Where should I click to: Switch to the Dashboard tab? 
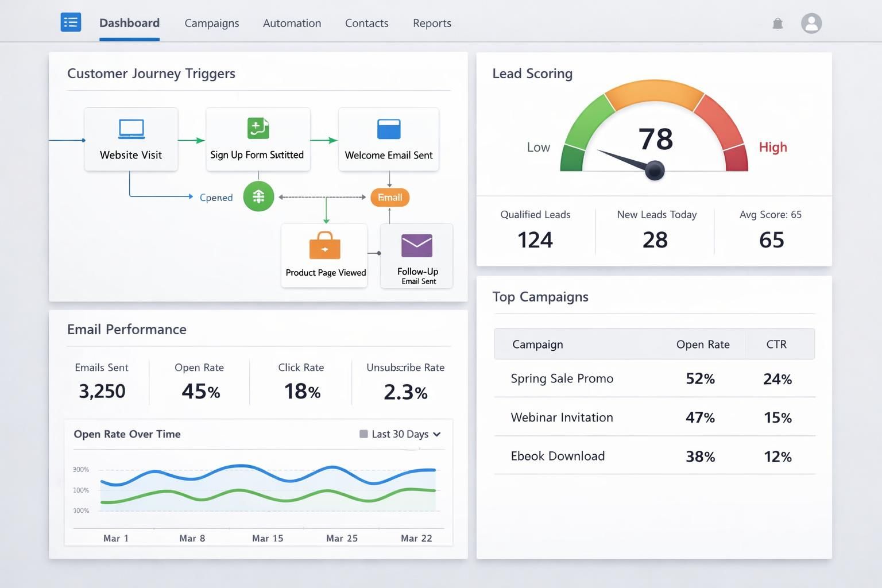click(x=129, y=23)
